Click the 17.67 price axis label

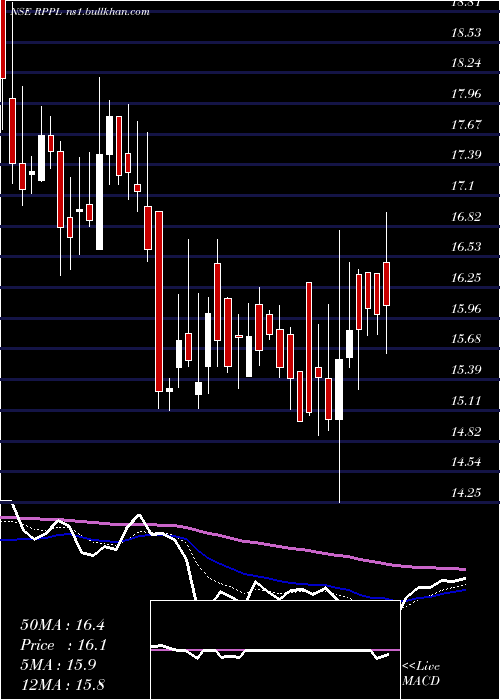pos(468,124)
